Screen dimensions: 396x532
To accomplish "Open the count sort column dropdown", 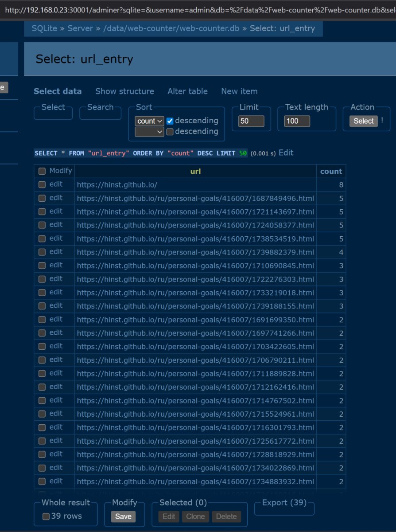I will click(x=149, y=121).
